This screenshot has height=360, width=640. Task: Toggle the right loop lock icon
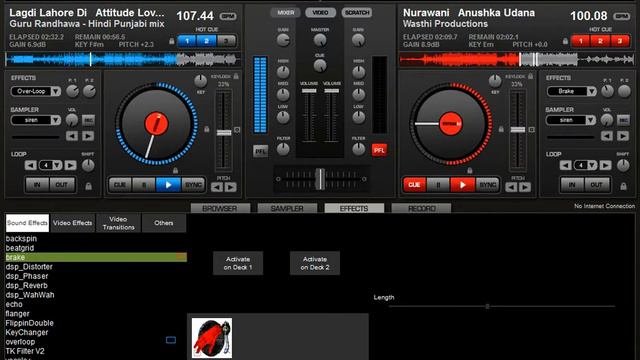[x=623, y=186]
